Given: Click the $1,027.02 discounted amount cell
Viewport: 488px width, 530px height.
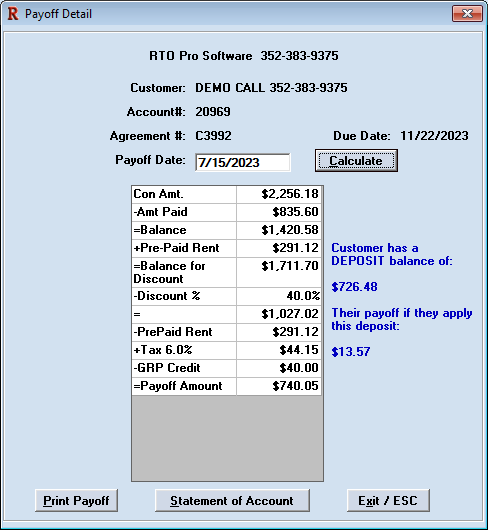Looking at the screenshot, I should (x=279, y=314).
